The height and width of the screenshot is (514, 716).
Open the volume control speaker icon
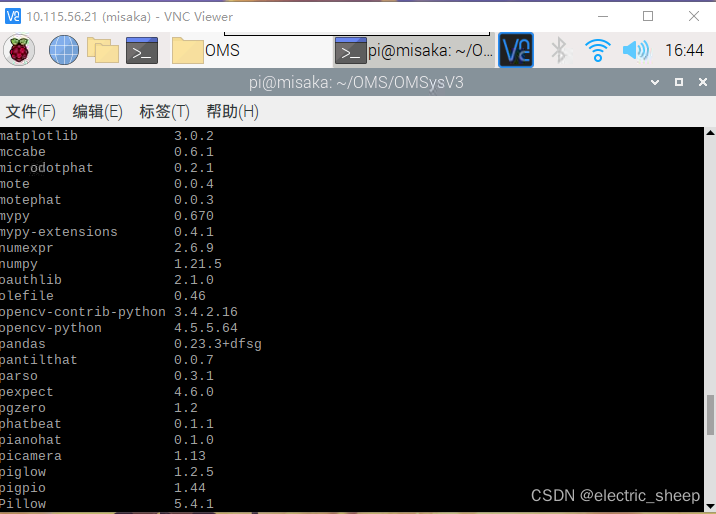point(636,50)
